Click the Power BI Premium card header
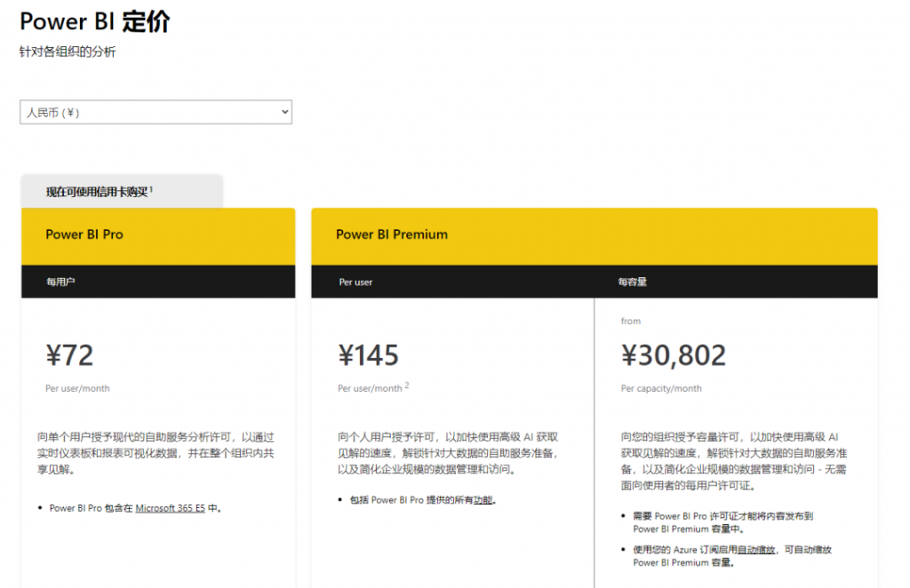910x588 pixels. click(x=595, y=236)
